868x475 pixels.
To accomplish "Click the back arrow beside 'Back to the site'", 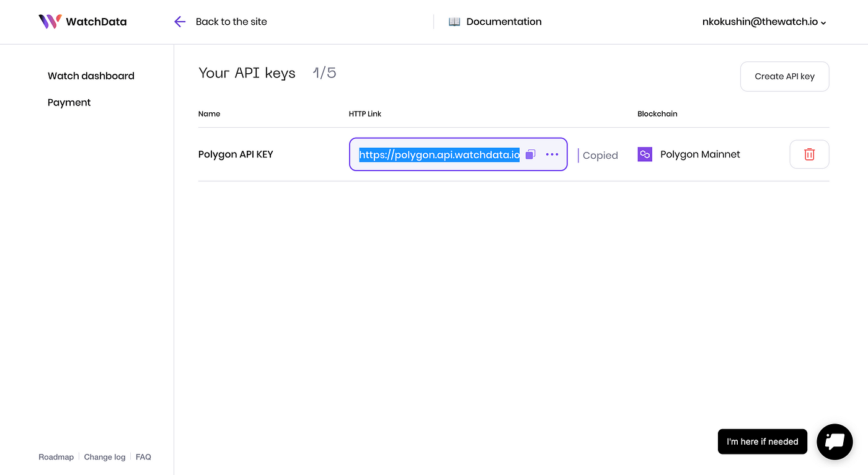I will (179, 22).
